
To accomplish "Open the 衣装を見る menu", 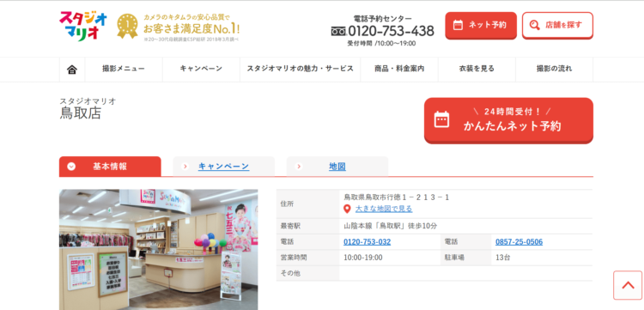I will pyautogui.click(x=477, y=69).
